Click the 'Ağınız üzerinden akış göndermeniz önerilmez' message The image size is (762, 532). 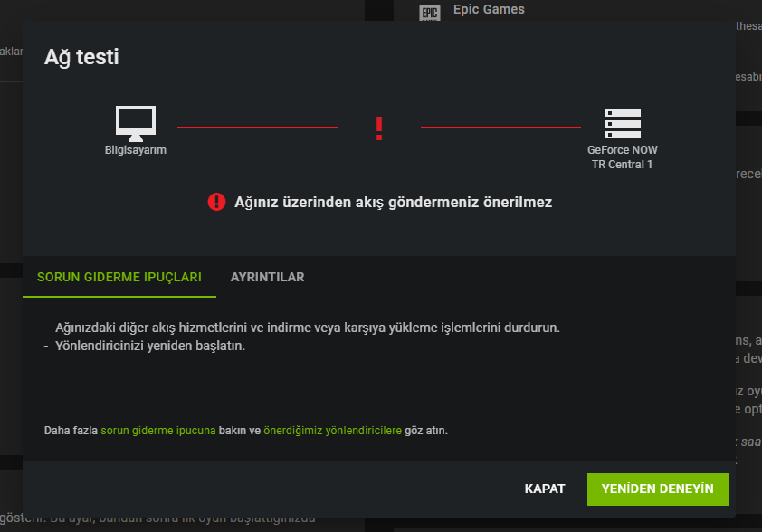pos(393,202)
